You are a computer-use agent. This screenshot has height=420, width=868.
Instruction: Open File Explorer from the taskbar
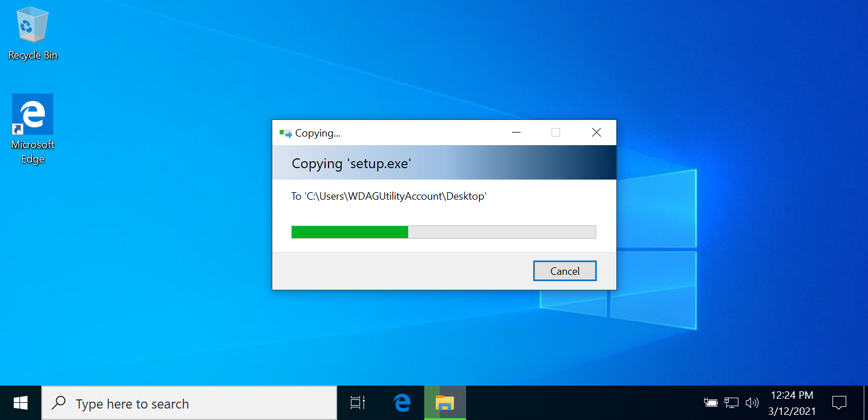(445, 403)
